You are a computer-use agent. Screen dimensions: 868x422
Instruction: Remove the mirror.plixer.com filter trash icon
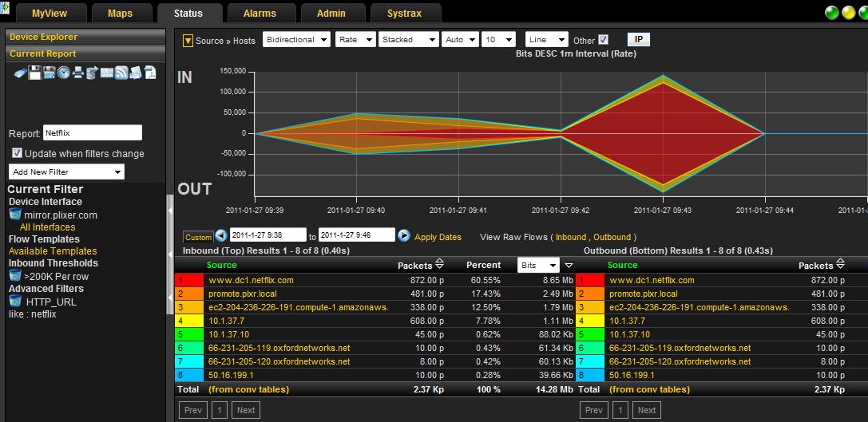click(15, 215)
